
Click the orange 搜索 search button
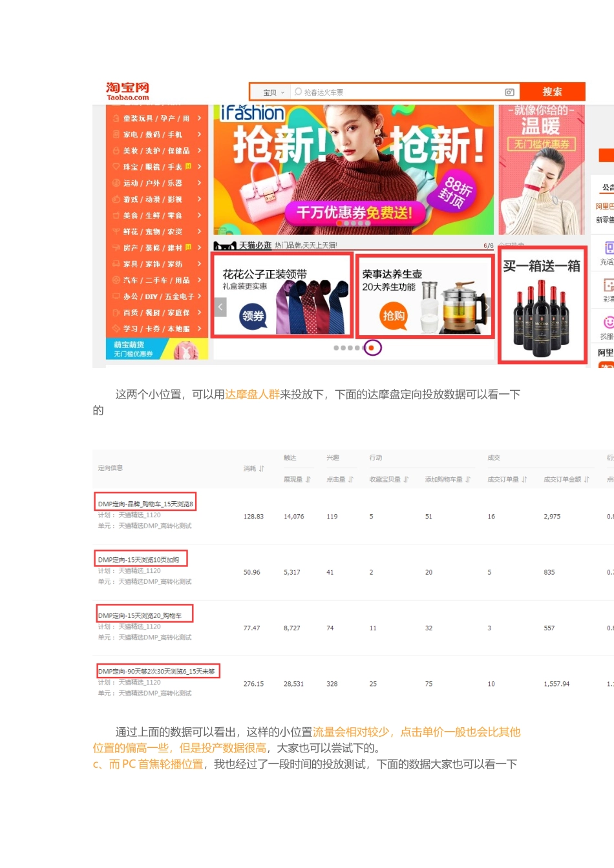pos(553,92)
